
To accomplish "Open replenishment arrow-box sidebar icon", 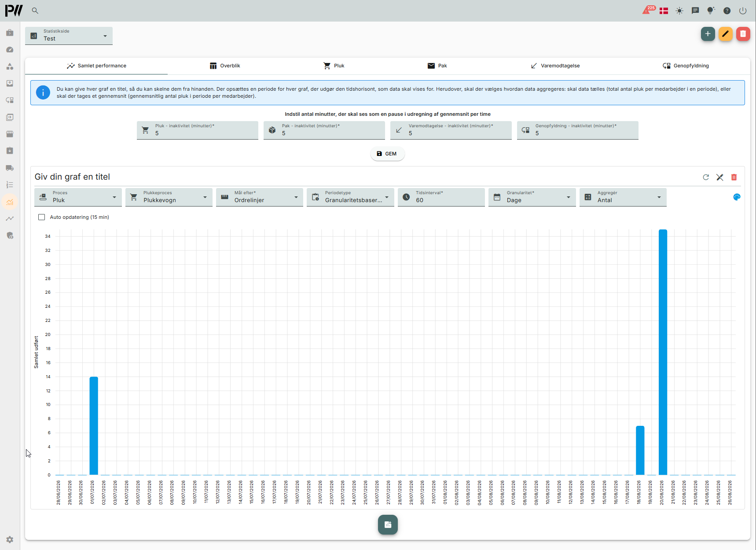I will pyautogui.click(x=10, y=100).
